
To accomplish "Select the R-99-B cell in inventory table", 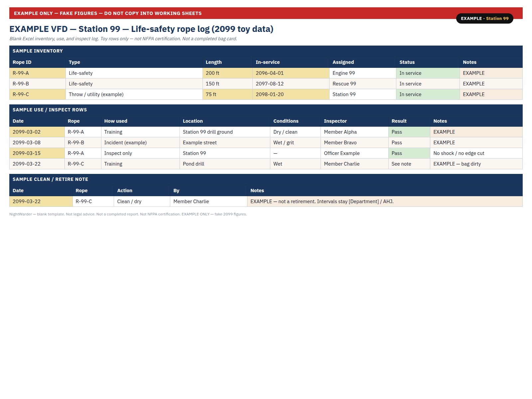I will point(38,84).
